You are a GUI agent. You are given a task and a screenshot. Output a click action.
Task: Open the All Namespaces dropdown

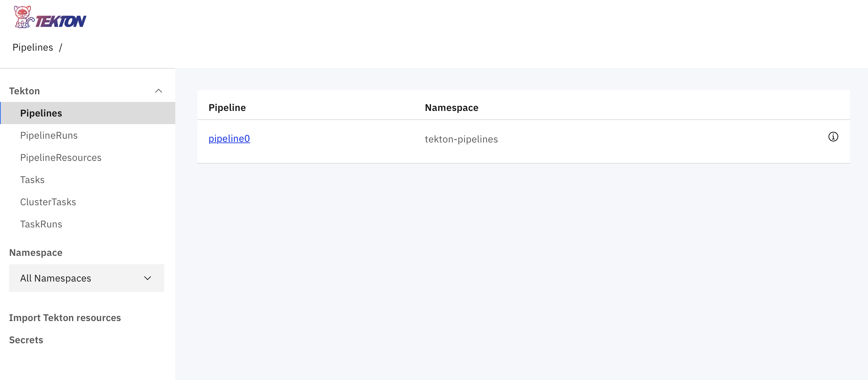tap(86, 278)
